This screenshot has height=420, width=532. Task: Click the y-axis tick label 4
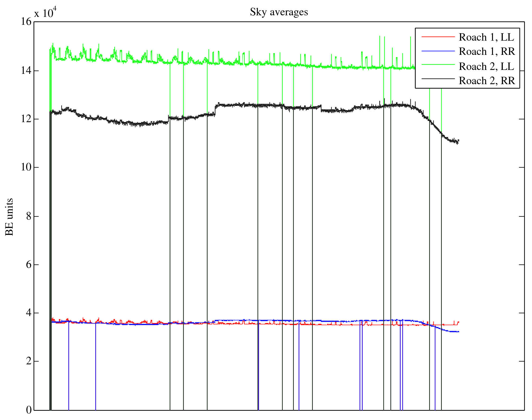pos(28,313)
